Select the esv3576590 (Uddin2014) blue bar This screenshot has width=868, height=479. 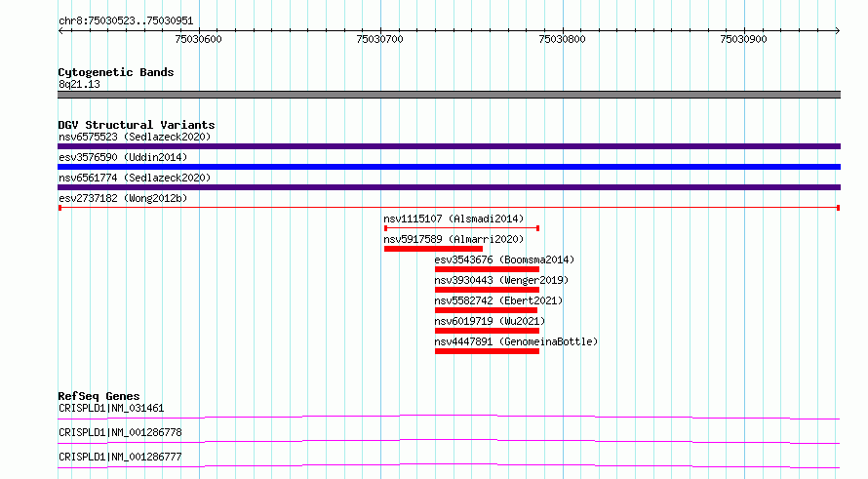click(449, 167)
